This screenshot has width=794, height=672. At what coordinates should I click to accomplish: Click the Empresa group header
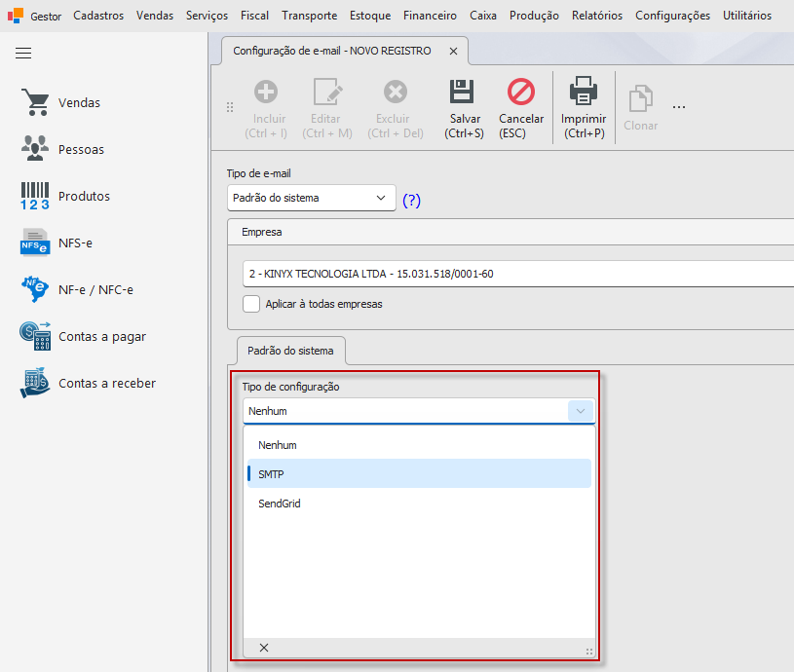(510, 232)
